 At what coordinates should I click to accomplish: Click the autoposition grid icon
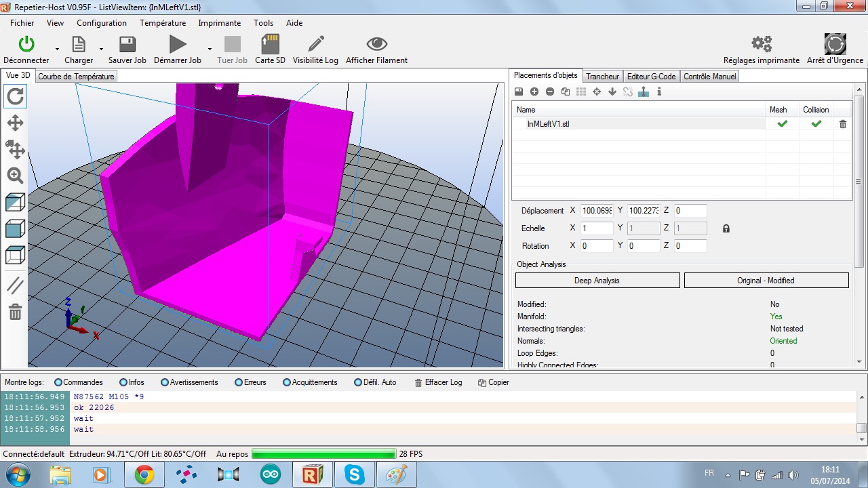point(581,91)
